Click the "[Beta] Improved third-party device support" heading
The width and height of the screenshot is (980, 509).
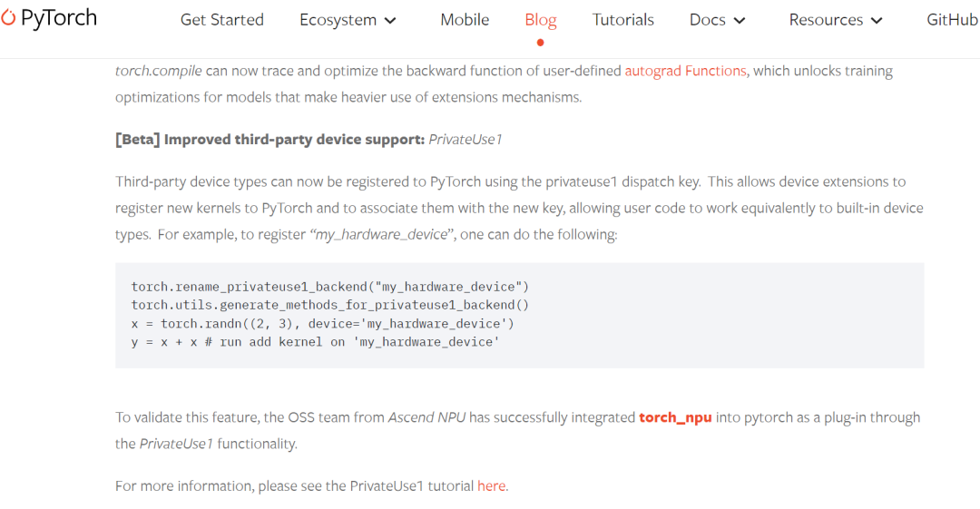269,140
